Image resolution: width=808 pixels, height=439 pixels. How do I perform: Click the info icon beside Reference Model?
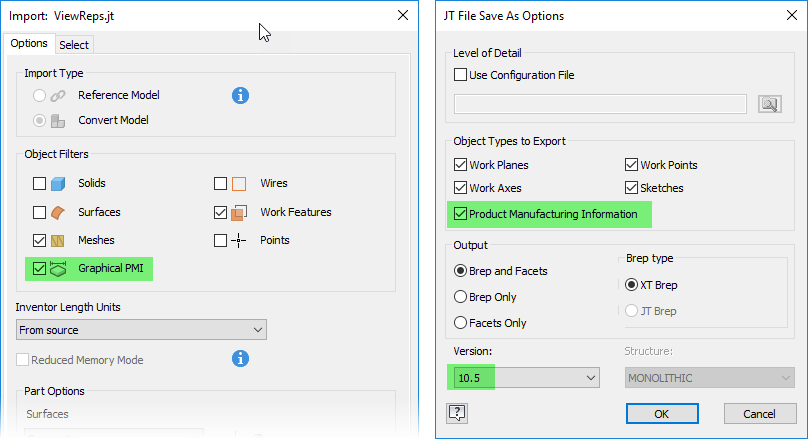[x=240, y=96]
